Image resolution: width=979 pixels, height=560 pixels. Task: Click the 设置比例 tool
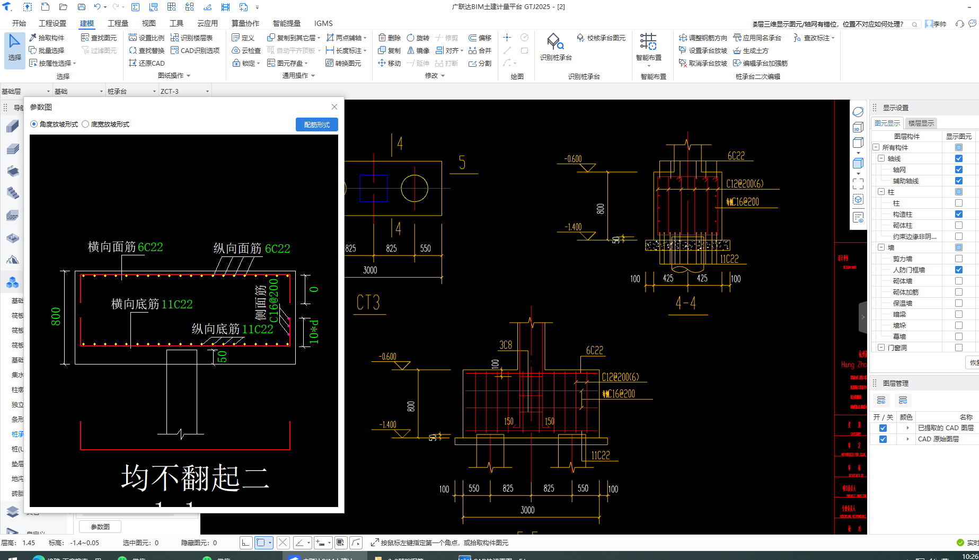tap(146, 38)
